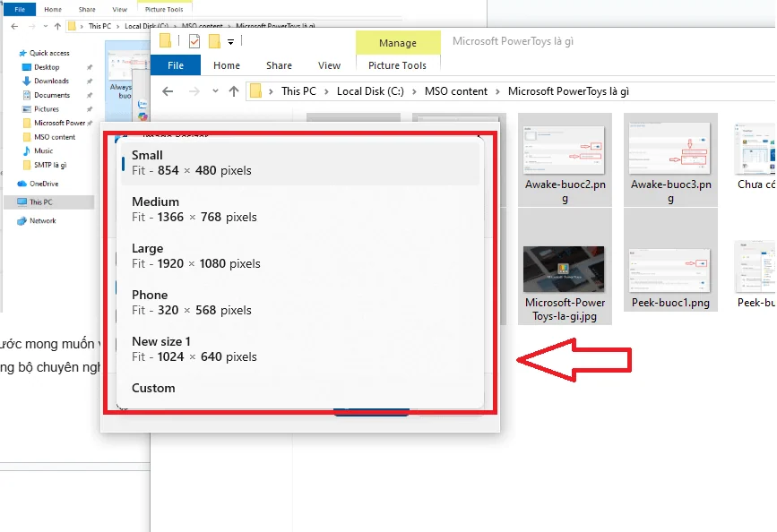The image size is (777, 532).
Task: Click the This PC monitor icon in navigation pane
Action: (x=22, y=202)
